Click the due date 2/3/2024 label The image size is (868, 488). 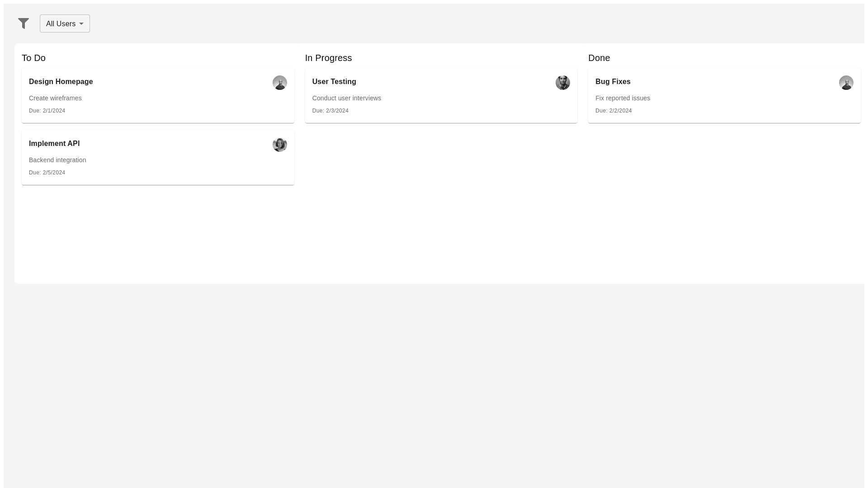pyautogui.click(x=330, y=111)
